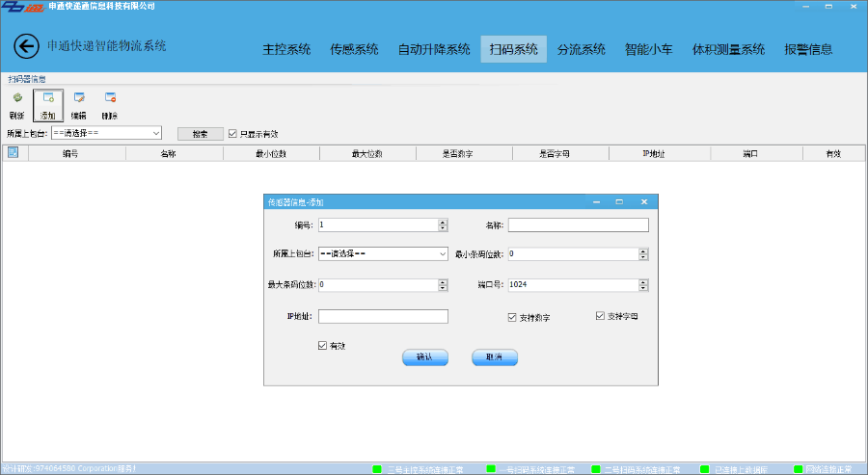Uncheck the 支持字母 checkbox in dialog

(x=600, y=316)
